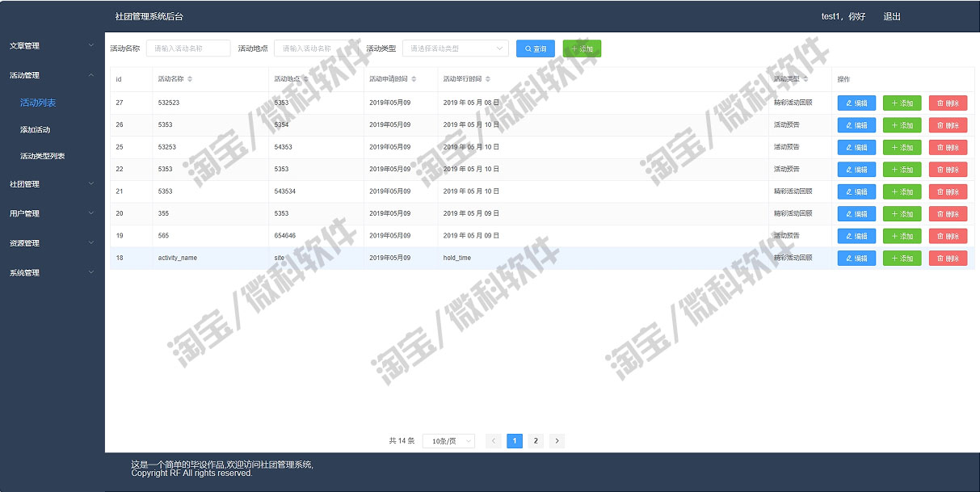Expand the 社团管理 sidebar menu
The width and height of the screenshot is (980, 492).
53,184
